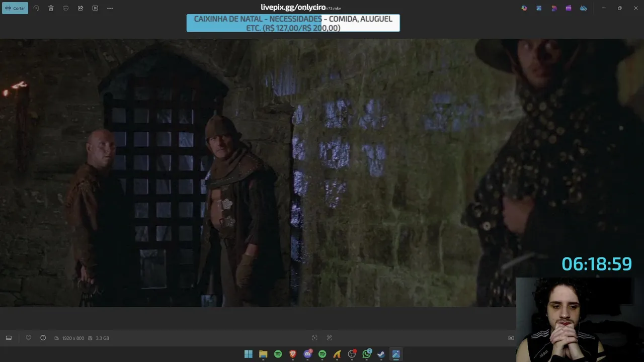Rotate the media with the rotate icon

tap(36, 8)
